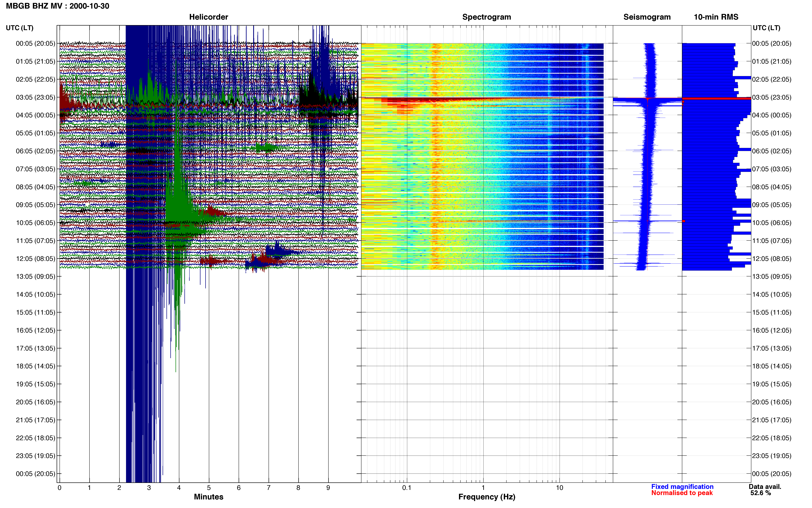
Task: Click the left time label '18:05 (14:05)'
Action: coord(35,366)
